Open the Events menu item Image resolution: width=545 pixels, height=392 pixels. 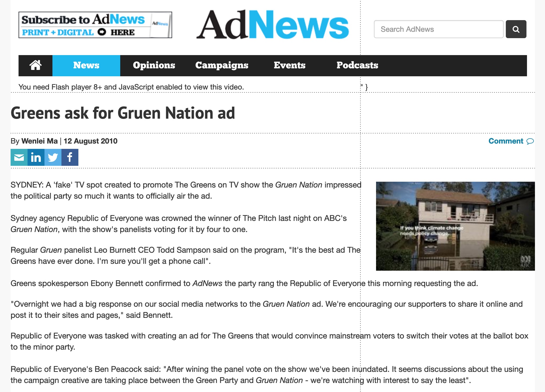pos(290,65)
